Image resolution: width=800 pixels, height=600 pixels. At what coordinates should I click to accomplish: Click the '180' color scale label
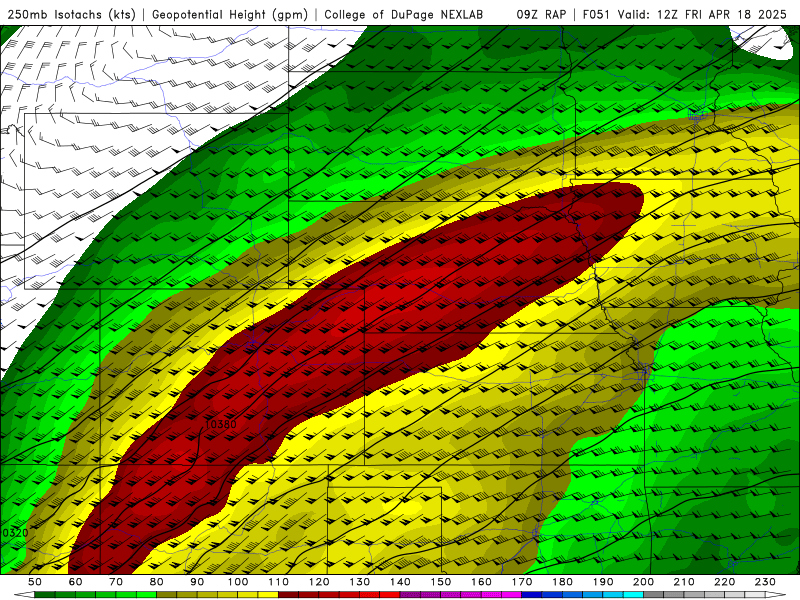[x=562, y=582]
